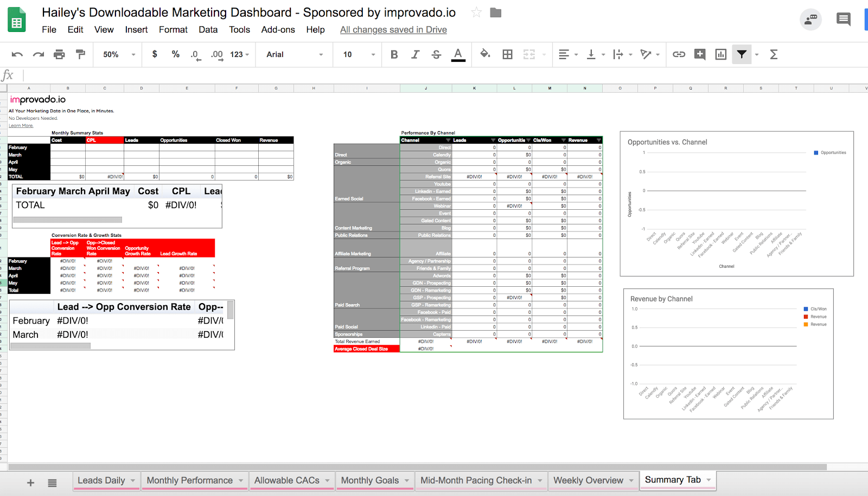Select the paint format tool

coord(80,54)
